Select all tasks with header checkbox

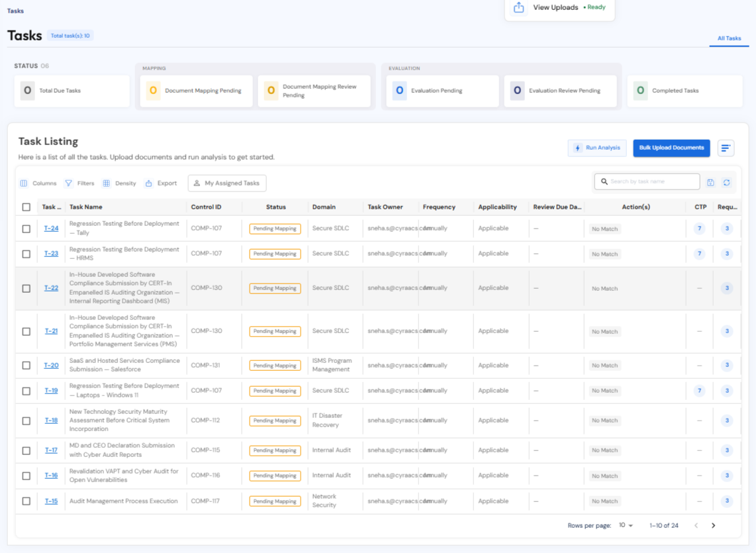(26, 207)
